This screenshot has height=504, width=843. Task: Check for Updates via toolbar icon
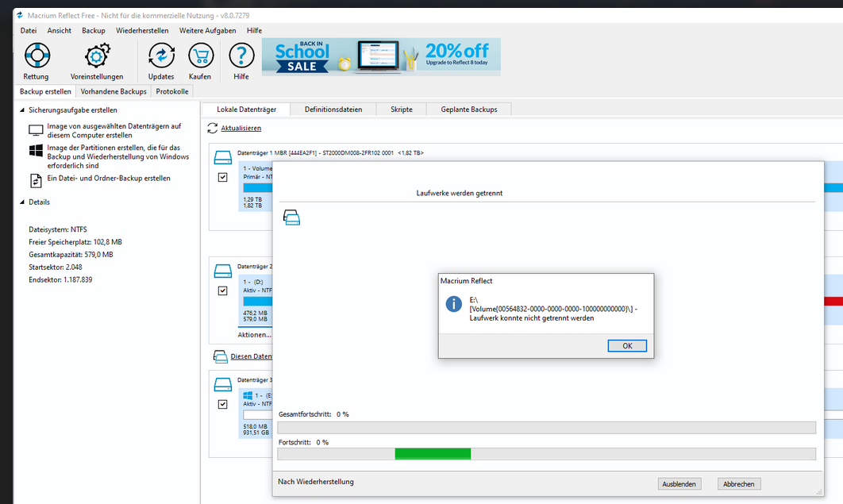tap(161, 56)
